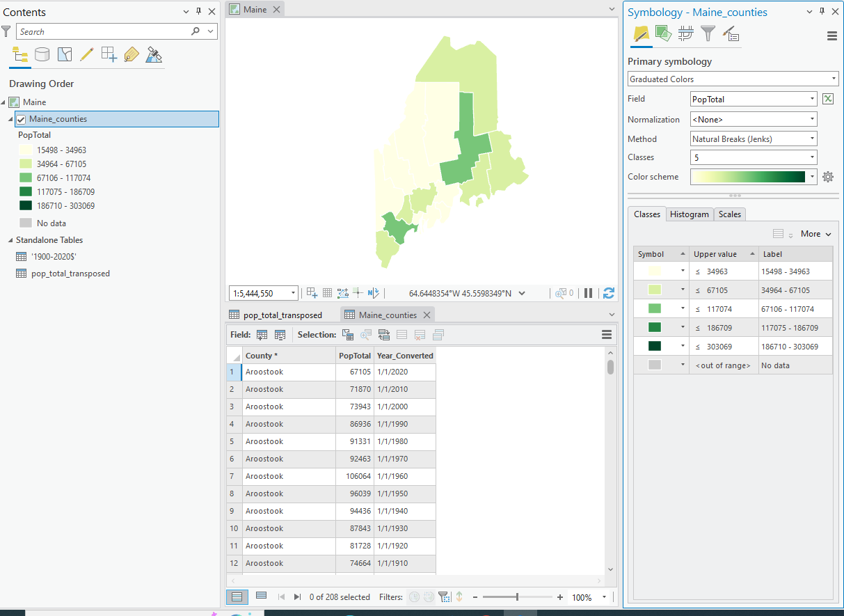Pause map drawing
The image size is (844, 616).
(589, 293)
